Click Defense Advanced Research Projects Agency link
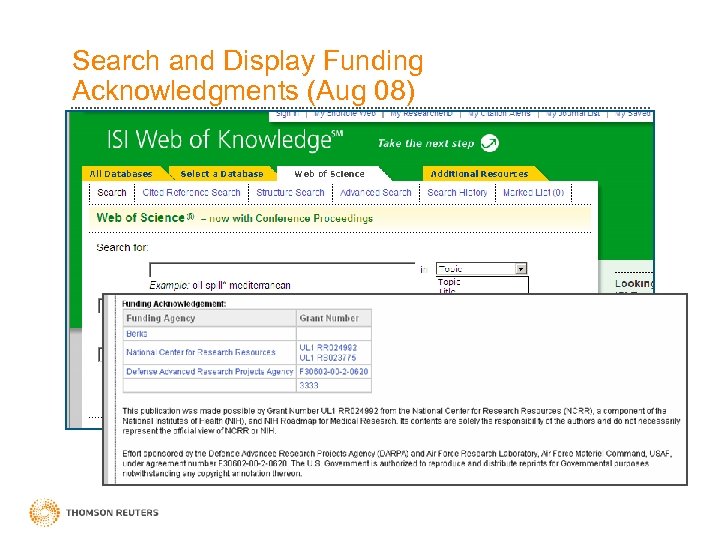Screen dimensions: 720x540 [x=209, y=371]
